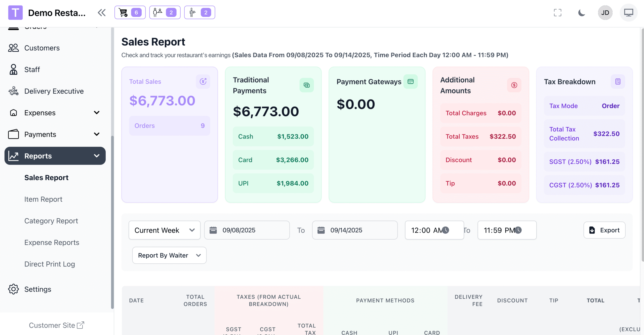644x335 pixels.
Task: Click the Export button
Action: tap(604, 230)
